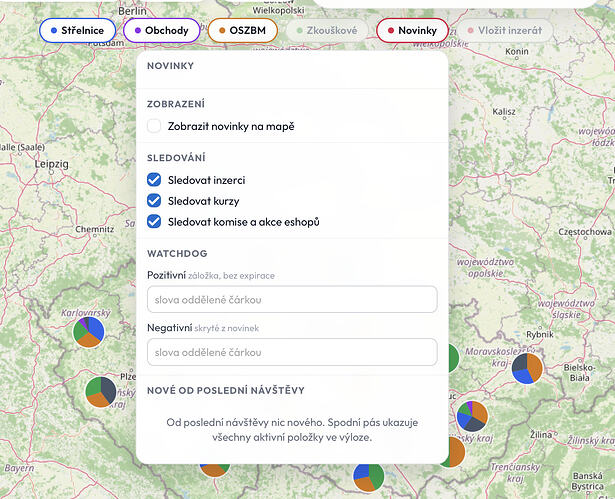615x499 pixels.
Task: Uncheck Sledovat inzerci
Action: click(154, 180)
